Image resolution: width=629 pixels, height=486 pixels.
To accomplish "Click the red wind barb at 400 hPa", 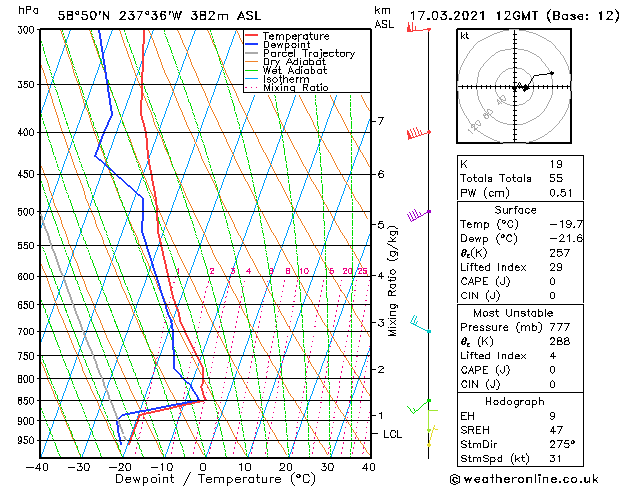I will (x=419, y=133).
